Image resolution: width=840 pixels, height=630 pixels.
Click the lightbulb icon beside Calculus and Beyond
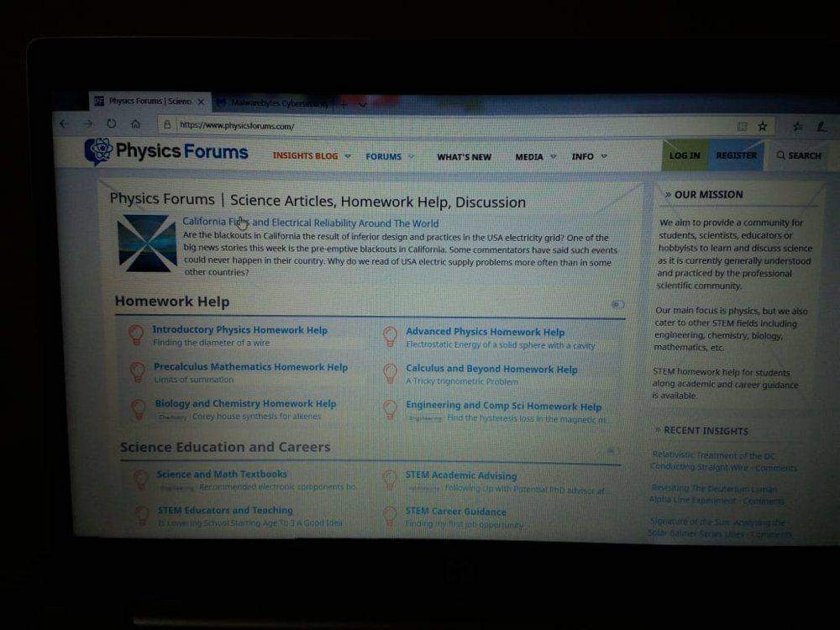click(390, 373)
